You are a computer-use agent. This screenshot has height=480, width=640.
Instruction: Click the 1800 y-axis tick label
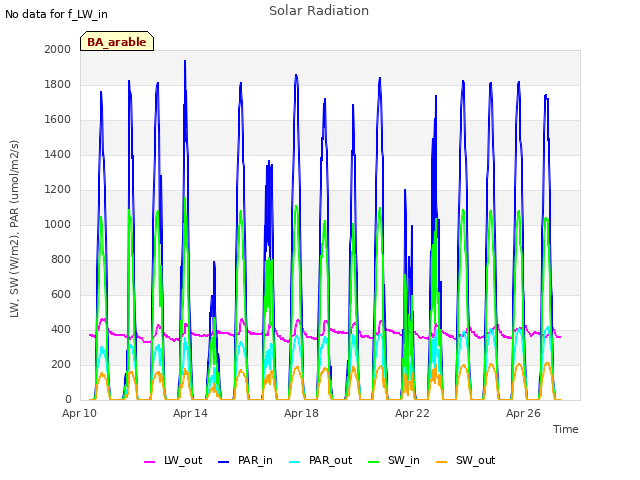click(58, 84)
